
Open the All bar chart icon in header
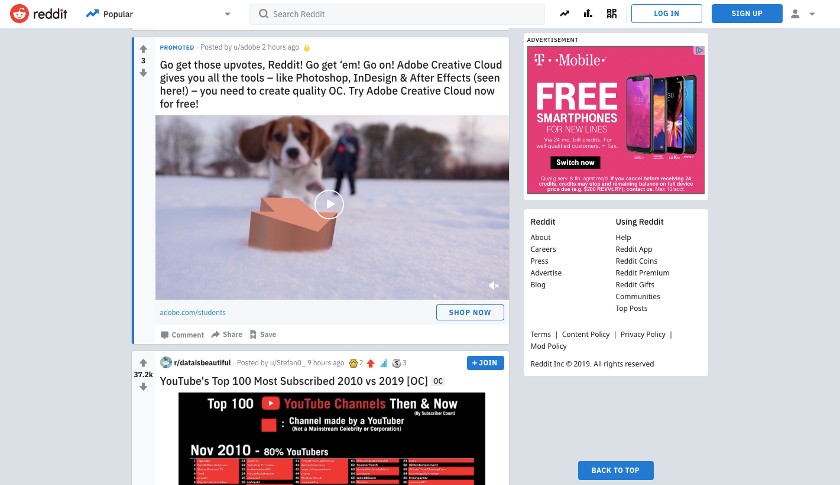(588, 13)
